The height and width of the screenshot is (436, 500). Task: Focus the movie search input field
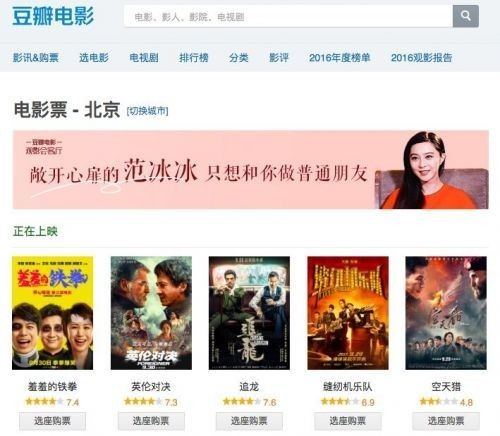click(288, 16)
